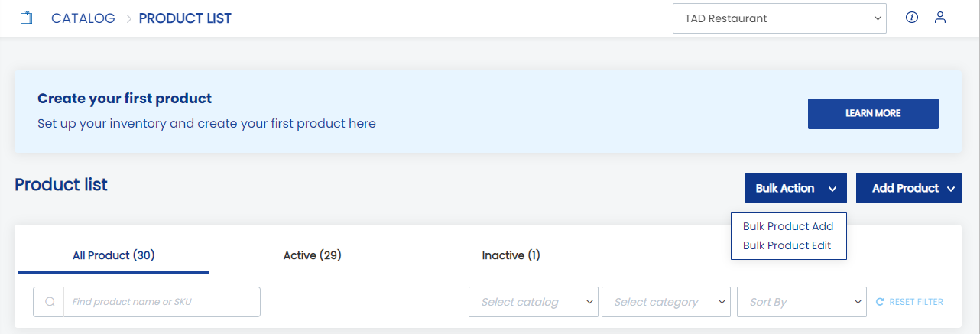Open the user profile icon
980x334 pixels.
(x=940, y=18)
